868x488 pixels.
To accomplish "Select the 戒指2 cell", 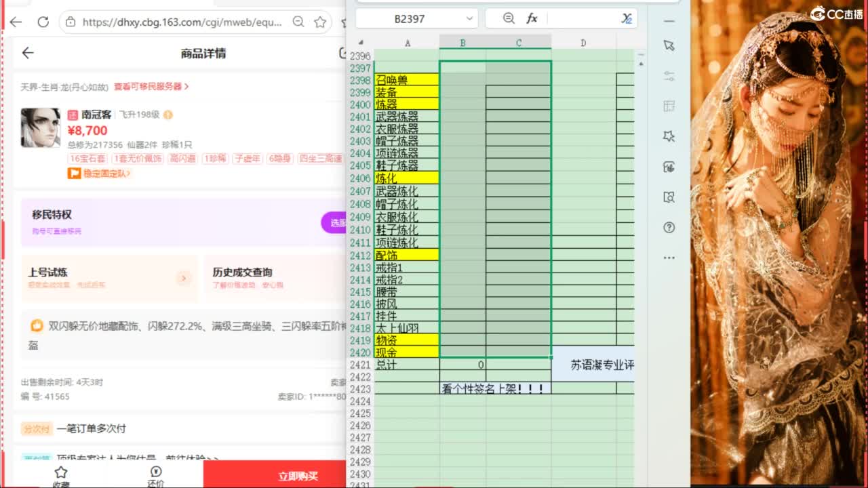I will [407, 280].
